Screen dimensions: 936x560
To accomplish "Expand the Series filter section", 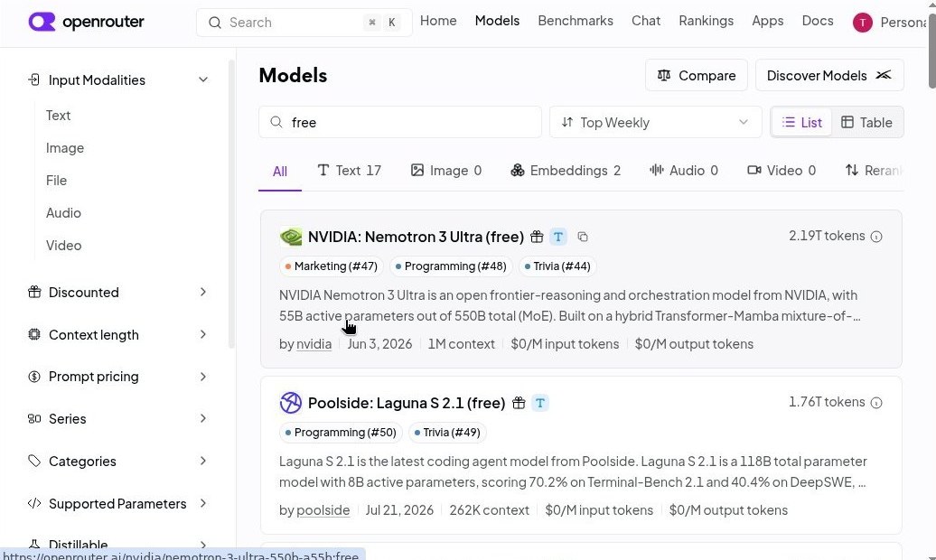I will click(203, 418).
